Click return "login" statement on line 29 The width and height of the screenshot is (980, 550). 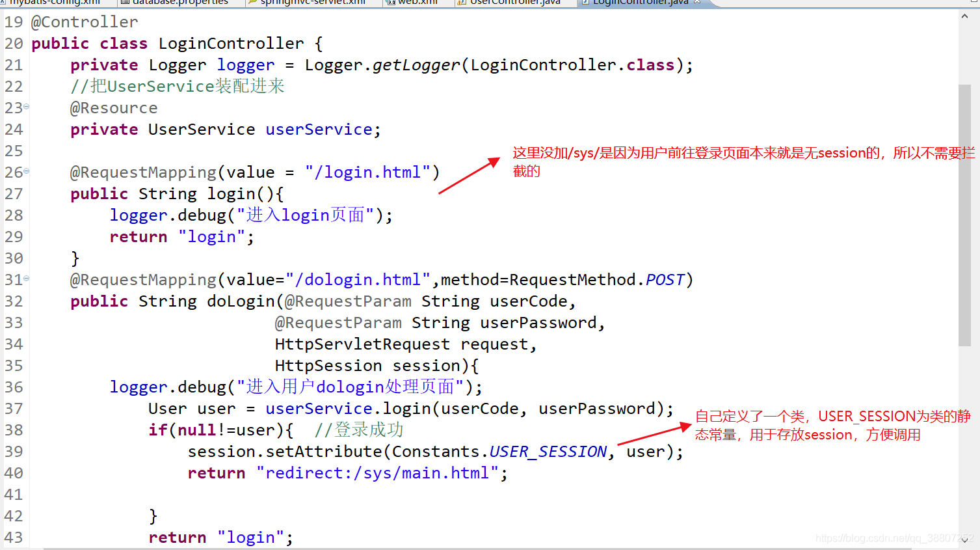(181, 237)
